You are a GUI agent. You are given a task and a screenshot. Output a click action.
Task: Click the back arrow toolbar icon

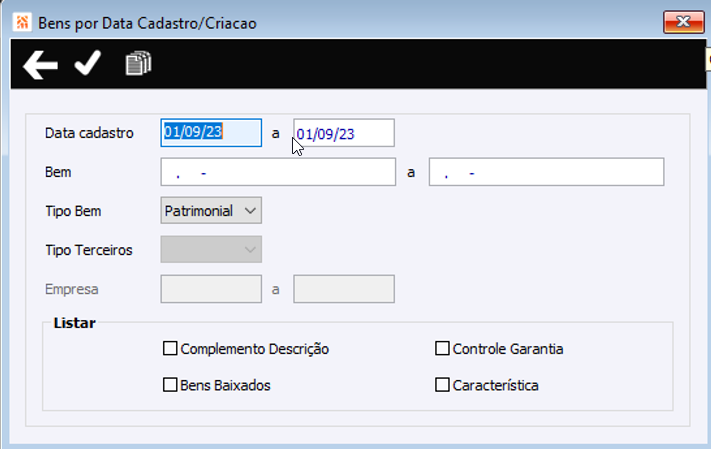tap(40, 65)
